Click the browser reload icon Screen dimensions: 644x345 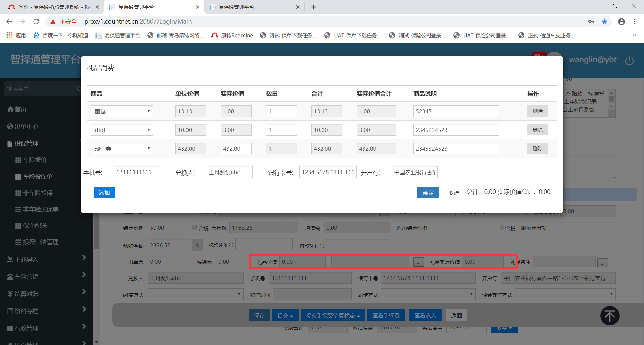36,22
